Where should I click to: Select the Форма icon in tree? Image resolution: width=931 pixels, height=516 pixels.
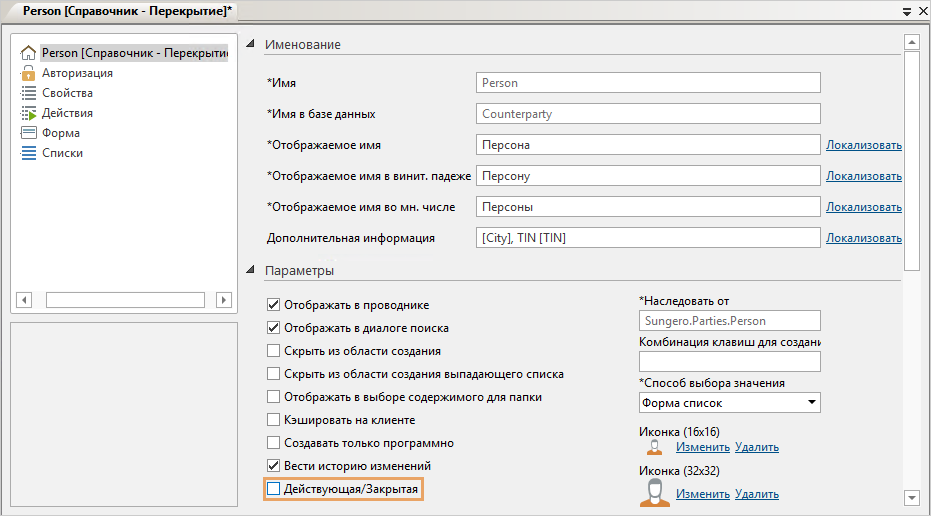pos(28,133)
